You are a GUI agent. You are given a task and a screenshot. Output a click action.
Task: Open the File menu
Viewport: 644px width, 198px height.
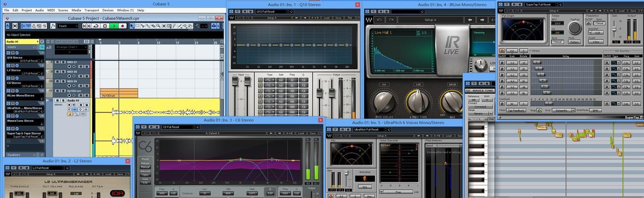[7, 10]
